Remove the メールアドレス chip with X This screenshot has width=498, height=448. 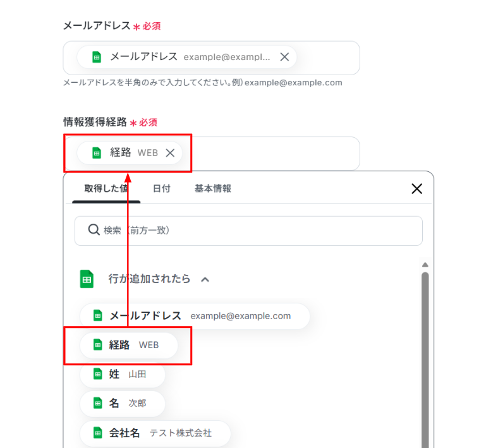point(284,57)
